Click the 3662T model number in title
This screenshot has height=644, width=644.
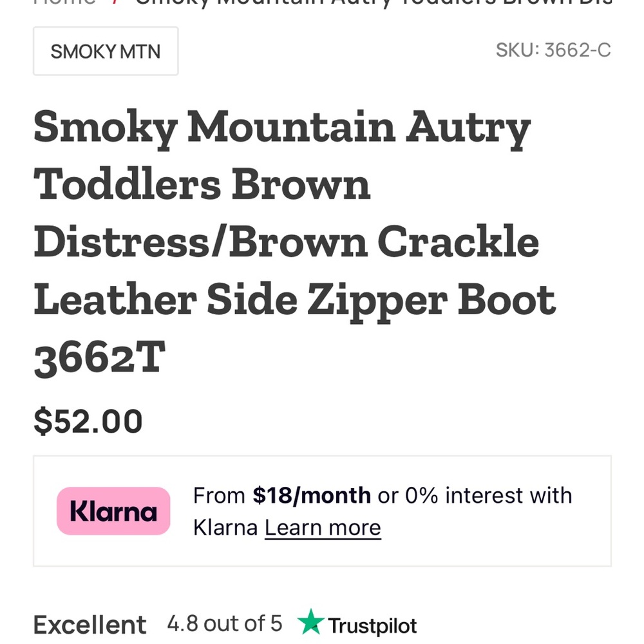tap(100, 358)
